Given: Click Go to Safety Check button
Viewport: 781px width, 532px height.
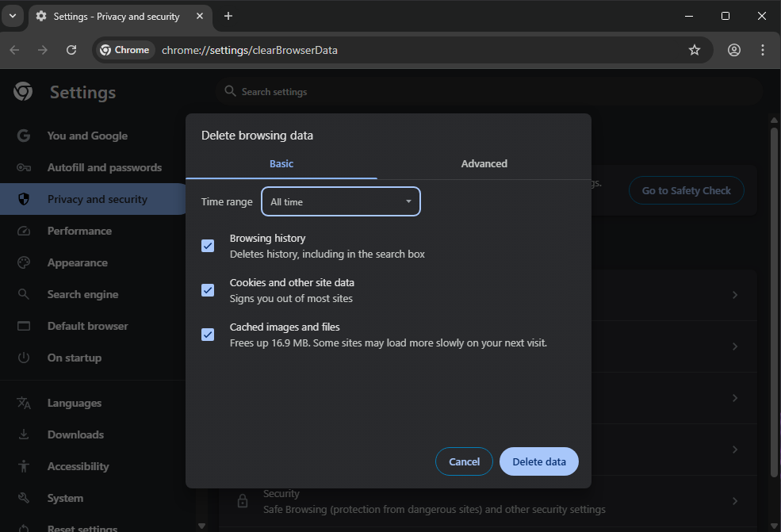Looking at the screenshot, I should click(687, 190).
